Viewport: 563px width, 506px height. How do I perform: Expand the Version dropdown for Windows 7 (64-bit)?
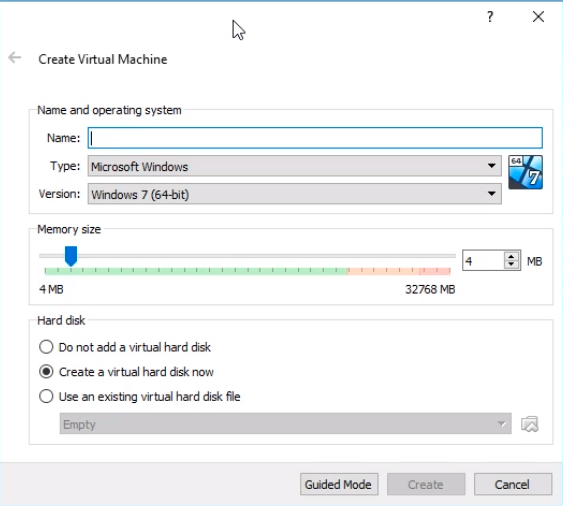tap(294, 194)
